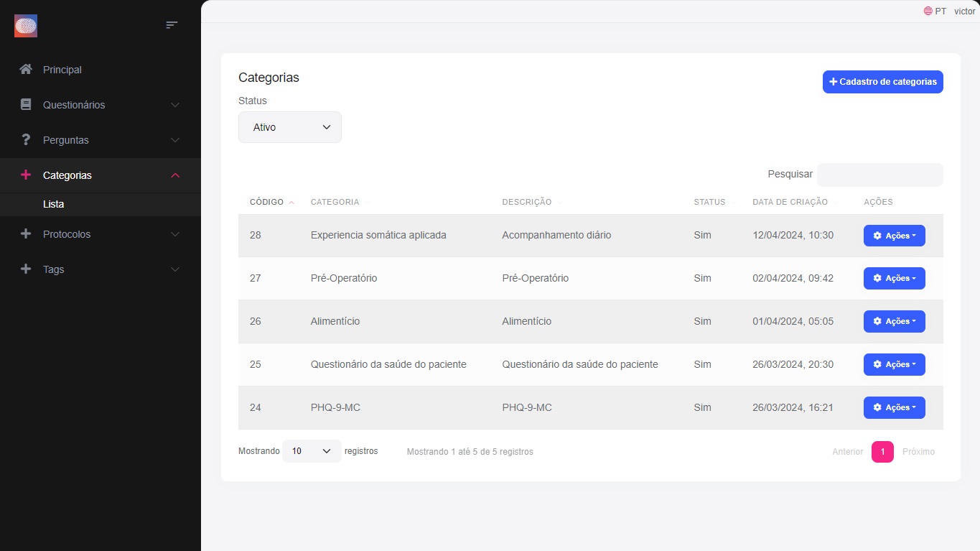The width and height of the screenshot is (980, 551).
Task: Click the question mark icon beside Perguntas
Action: (25, 139)
